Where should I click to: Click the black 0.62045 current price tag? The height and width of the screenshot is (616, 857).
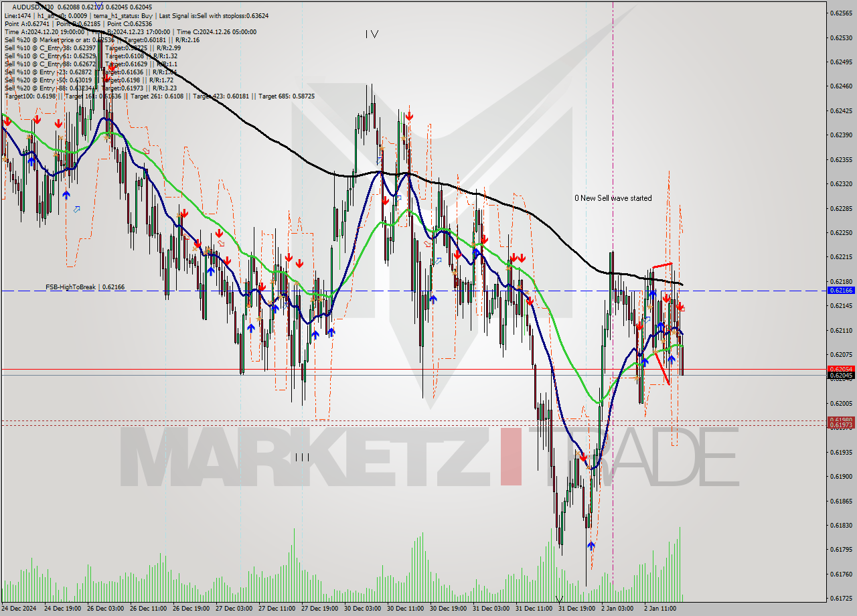[x=842, y=376]
